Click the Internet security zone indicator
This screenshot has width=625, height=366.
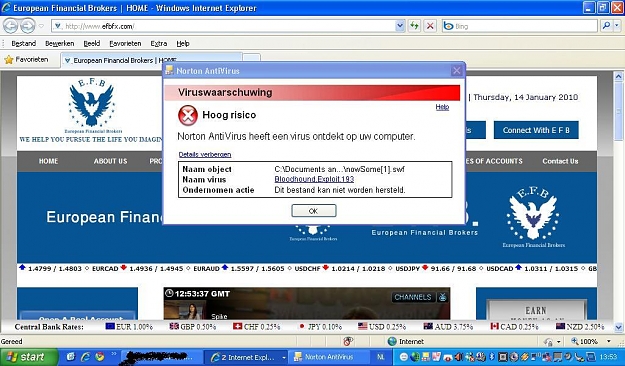[x=406, y=341]
